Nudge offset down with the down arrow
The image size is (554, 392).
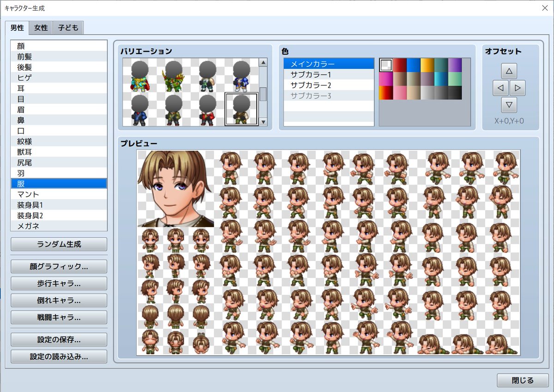(509, 104)
